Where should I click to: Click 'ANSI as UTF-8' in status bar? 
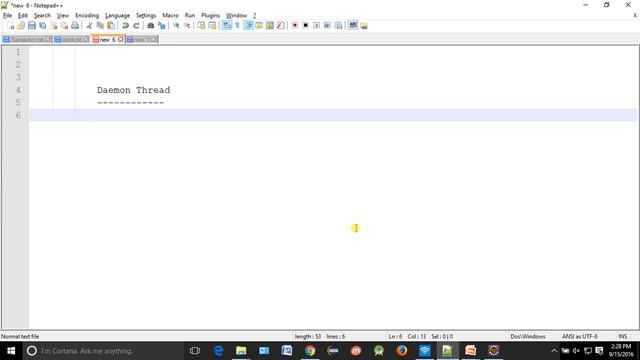[580, 337]
